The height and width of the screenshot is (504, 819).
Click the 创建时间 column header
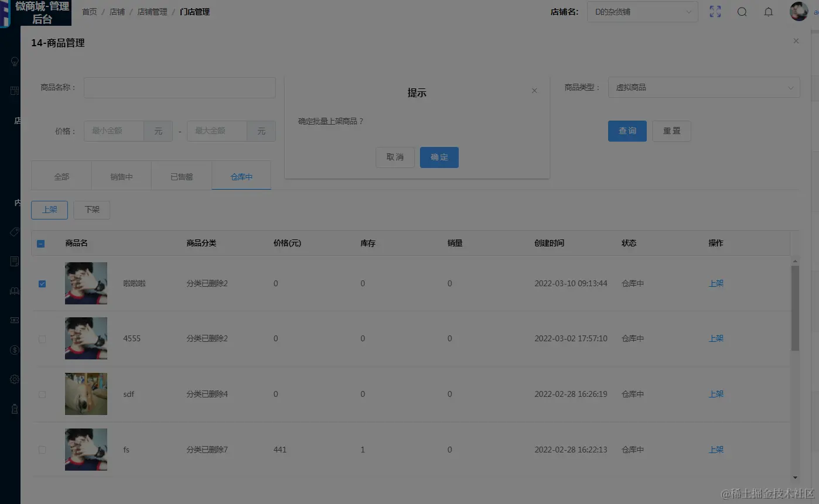[x=550, y=243]
